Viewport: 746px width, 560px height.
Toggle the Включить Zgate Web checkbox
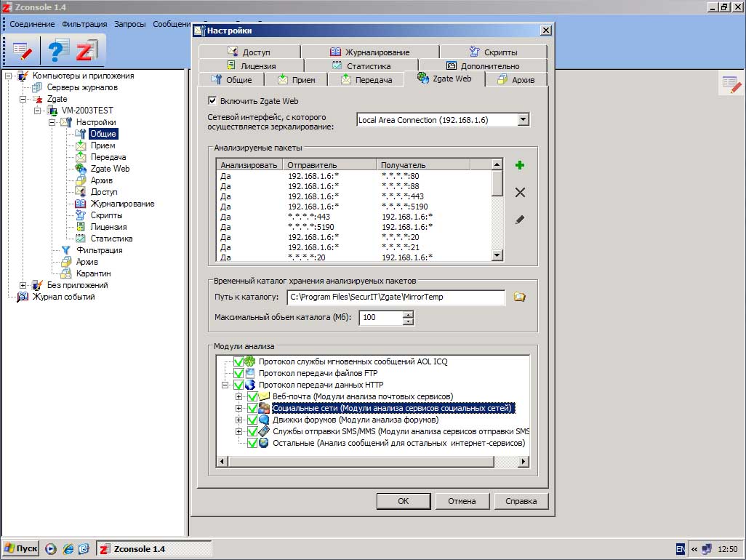tap(213, 101)
